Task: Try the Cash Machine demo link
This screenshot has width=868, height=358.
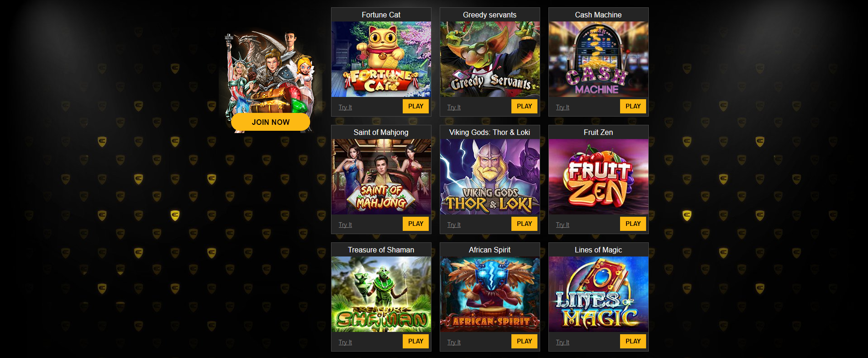Action: click(x=563, y=107)
